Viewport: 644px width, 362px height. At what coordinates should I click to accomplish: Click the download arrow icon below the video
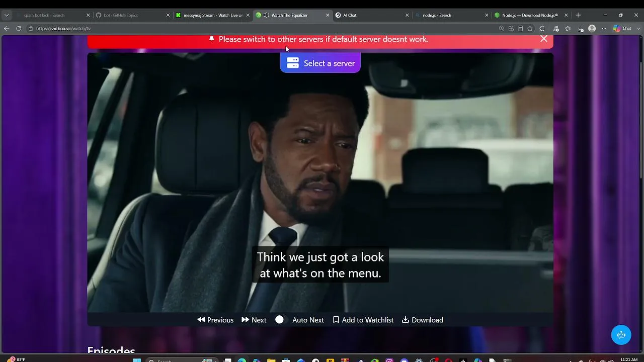tap(406, 320)
